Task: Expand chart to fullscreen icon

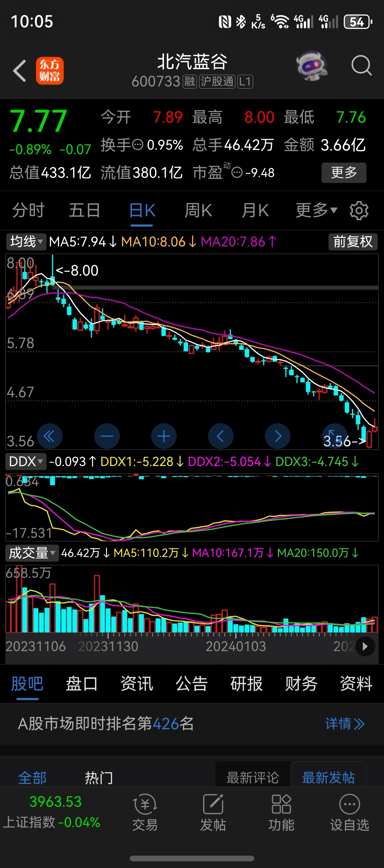Action: pyautogui.click(x=334, y=436)
